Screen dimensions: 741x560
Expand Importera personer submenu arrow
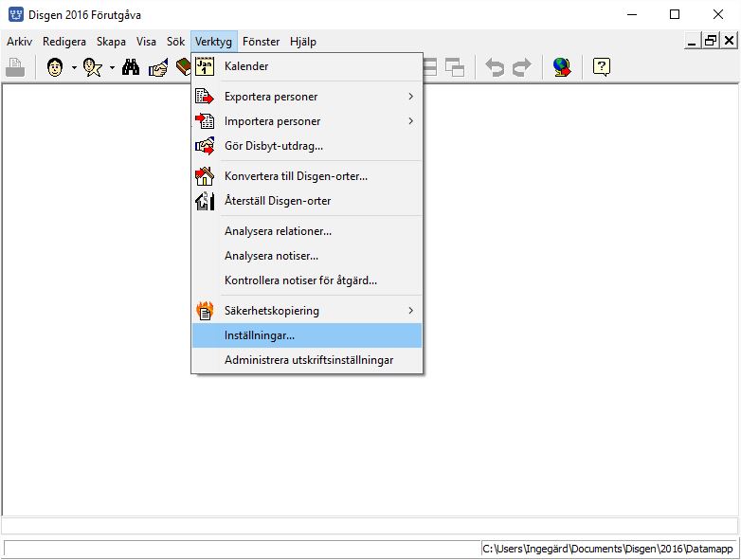[x=410, y=121]
